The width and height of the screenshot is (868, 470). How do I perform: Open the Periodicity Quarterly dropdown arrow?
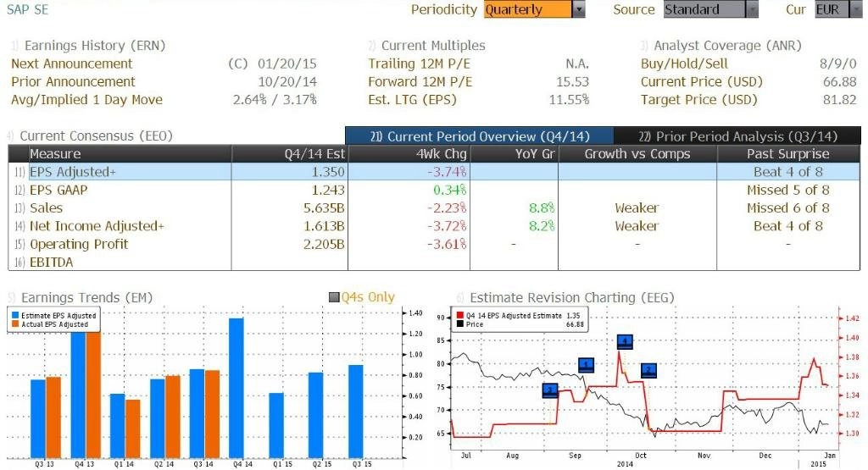578,9
